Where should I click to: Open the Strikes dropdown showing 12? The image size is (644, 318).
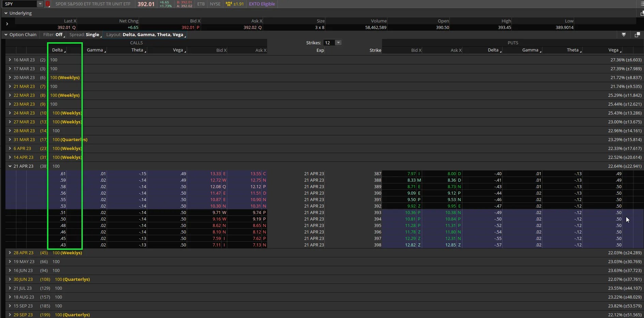coord(337,43)
